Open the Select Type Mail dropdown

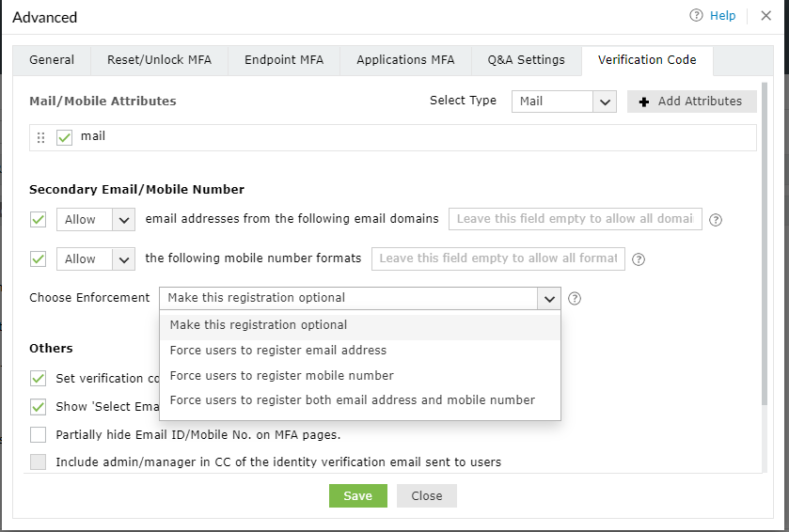pyautogui.click(x=563, y=102)
